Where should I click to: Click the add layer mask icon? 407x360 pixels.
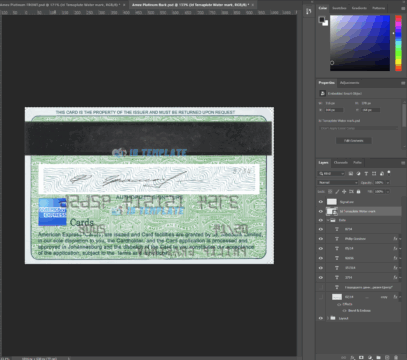[361, 357]
